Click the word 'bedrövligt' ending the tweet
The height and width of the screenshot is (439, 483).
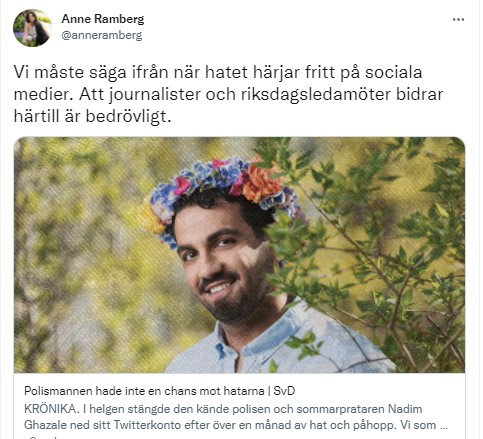pos(128,117)
